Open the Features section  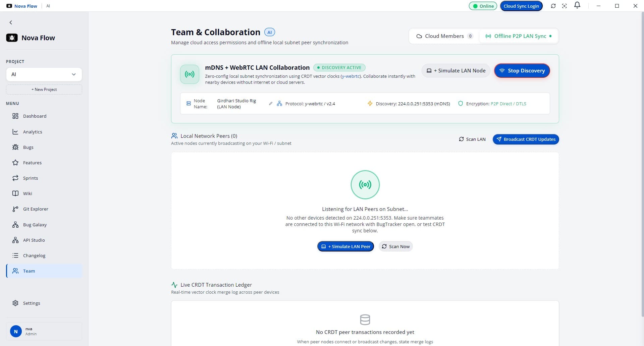(x=44, y=163)
